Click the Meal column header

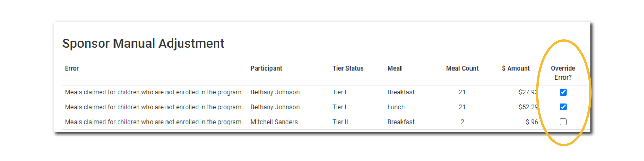tap(394, 68)
